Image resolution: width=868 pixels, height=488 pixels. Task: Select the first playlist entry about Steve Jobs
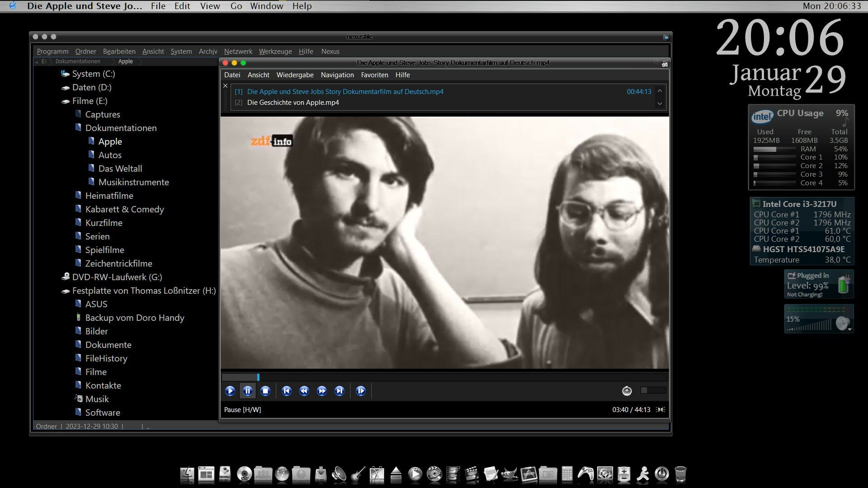(345, 92)
